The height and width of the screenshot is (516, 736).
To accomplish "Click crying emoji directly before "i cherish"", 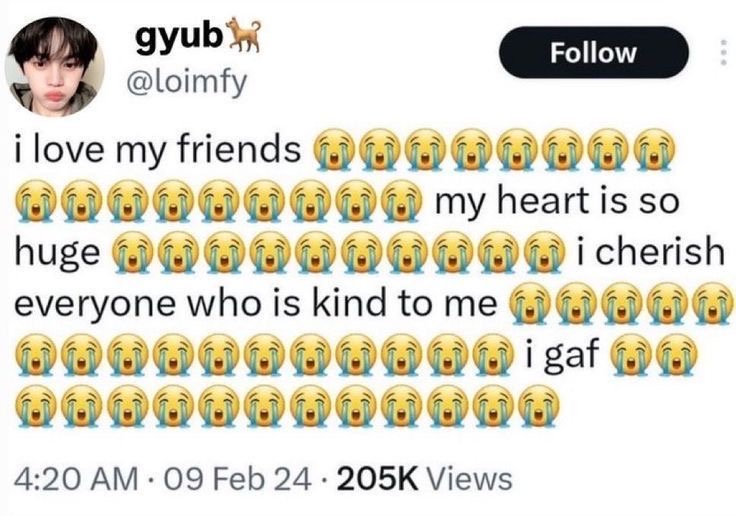I will [x=543, y=252].
